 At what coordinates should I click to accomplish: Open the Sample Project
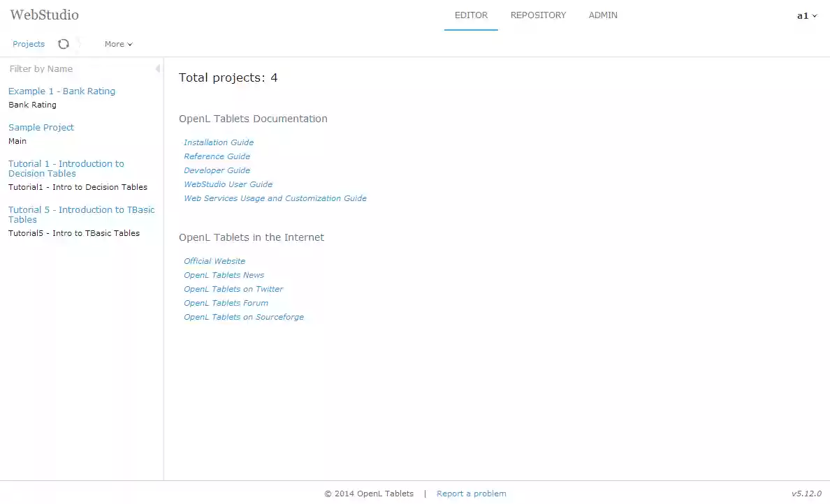tap(41, 127)
